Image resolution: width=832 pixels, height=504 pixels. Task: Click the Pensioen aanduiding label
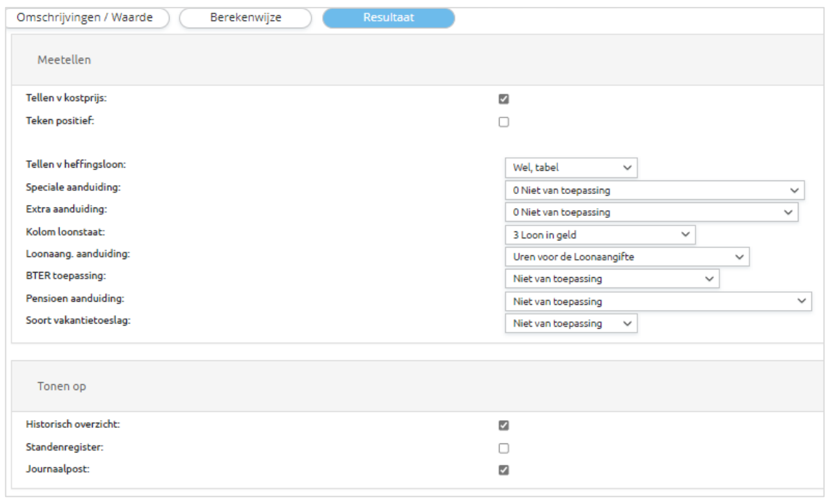(x=75, y=298)
